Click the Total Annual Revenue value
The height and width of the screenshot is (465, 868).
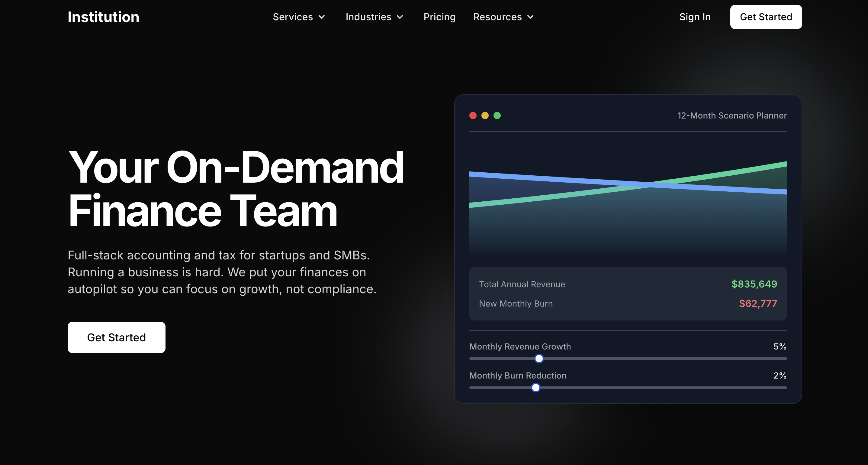point(754,284)
